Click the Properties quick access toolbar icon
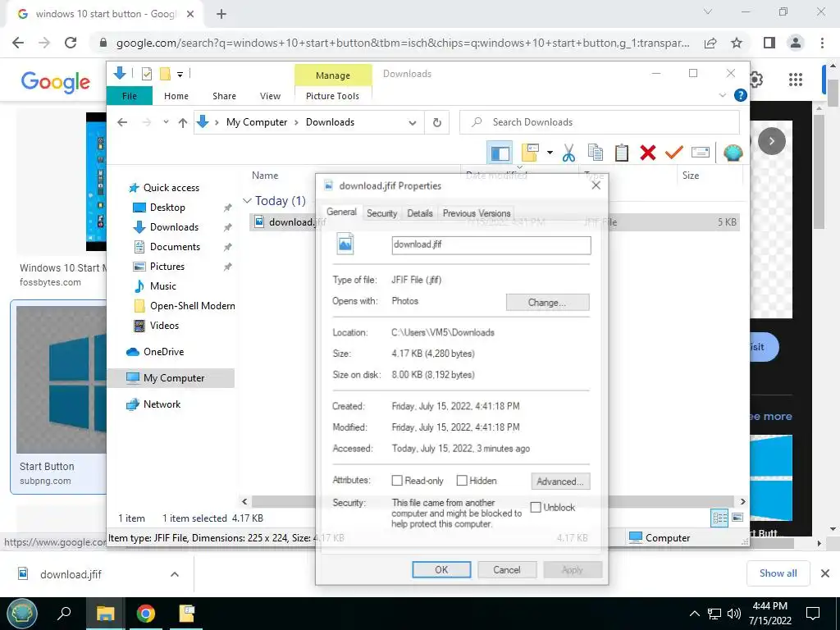Viewport: 840px width, 630px height. [x=146, y=74]
